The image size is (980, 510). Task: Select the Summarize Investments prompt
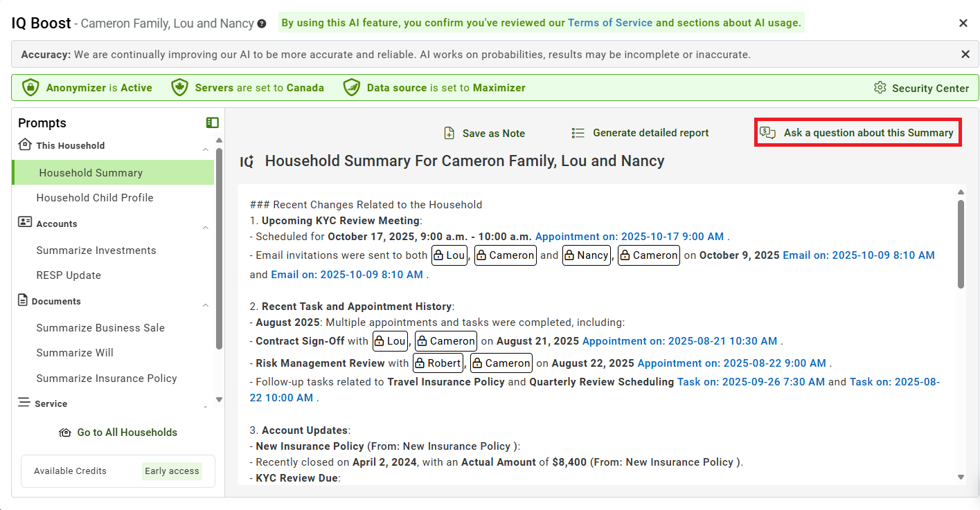tap(96, 251)
